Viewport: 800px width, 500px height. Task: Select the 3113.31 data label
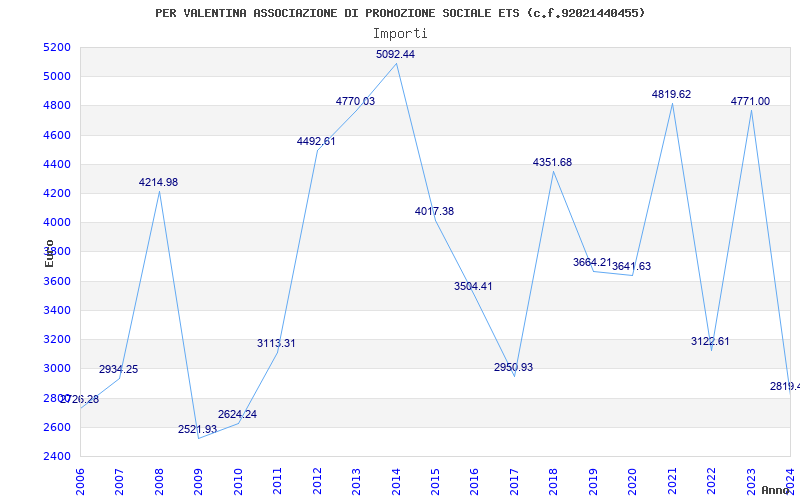(276, 343)
